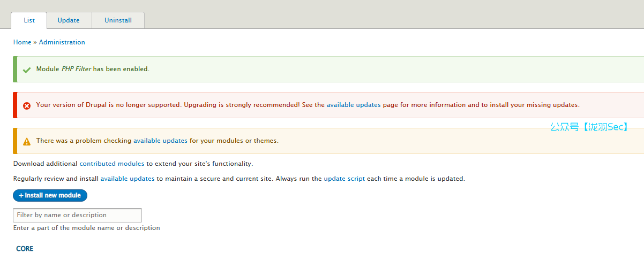The height and width of the screenshot is (253, 644).
Task: Click the green checkmark status icon
Action: tap(26, 70)
